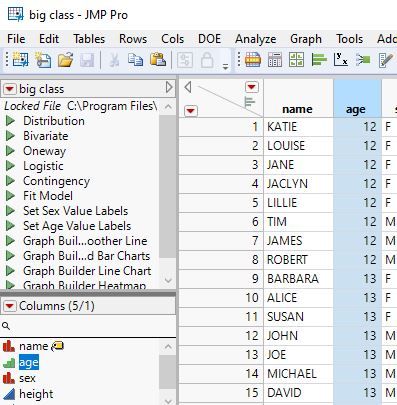This screenshot has width=397, height=405.
Task: Click the New Script toolbar icon
Action: [x=43, y=60]
